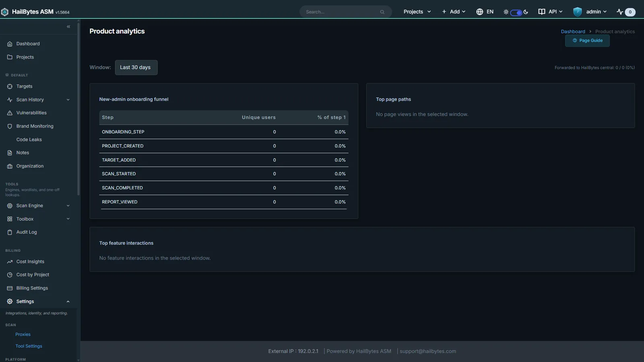Screen dimensions: 644x362
Task: Click the sidebar vertical scrollbar
Action: click(78, 109)
